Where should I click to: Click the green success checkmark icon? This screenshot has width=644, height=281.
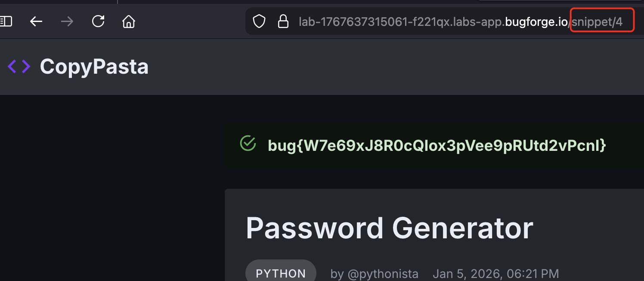(x=248, y=144)
